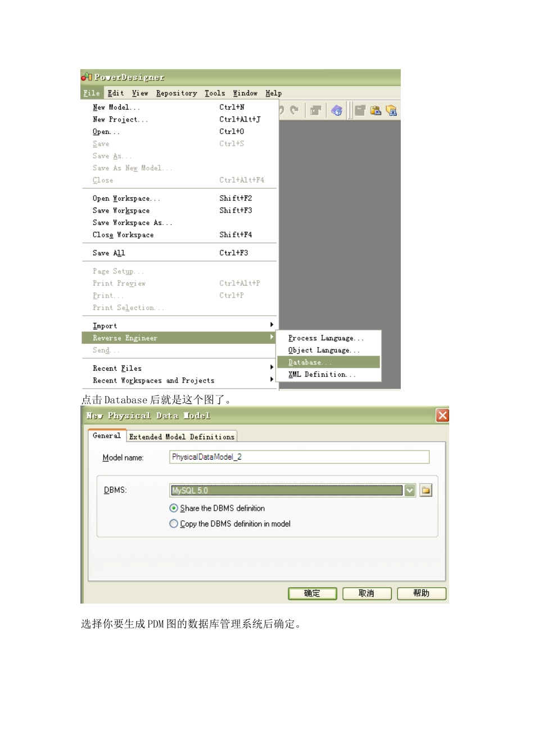
Task: Click the 取消 cancel button
Action: coord(367,593)
